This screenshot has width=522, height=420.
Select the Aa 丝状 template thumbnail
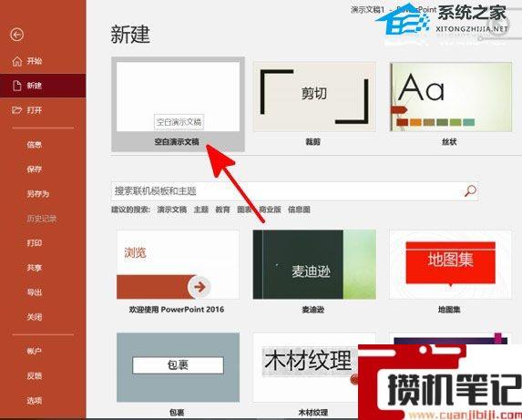pyautogui.click(x=450, y=97)
